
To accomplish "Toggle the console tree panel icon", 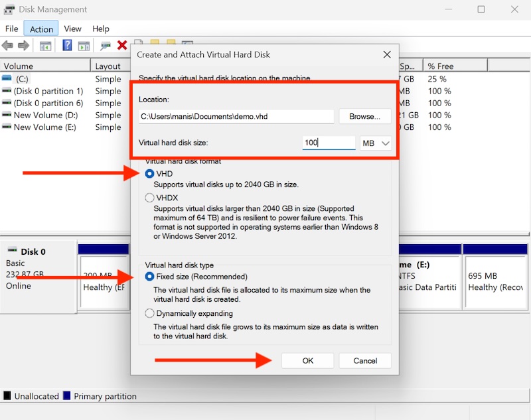I will [44, 45].
